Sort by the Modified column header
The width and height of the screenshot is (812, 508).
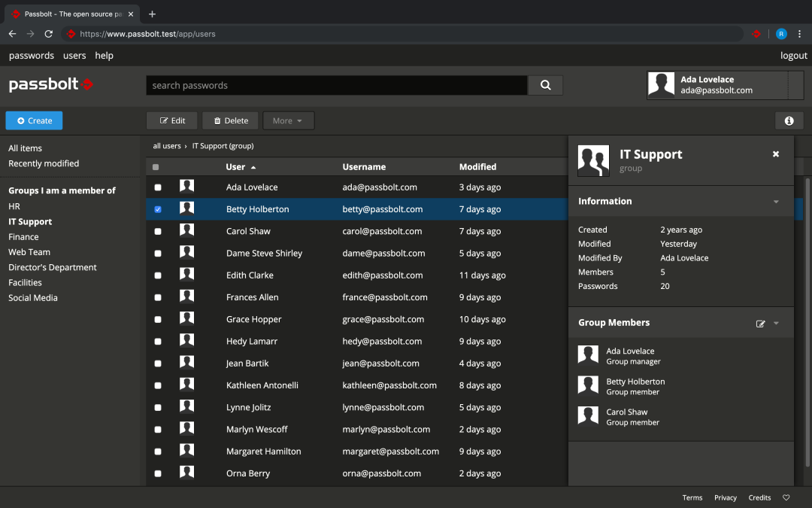[x=477, y=167]
